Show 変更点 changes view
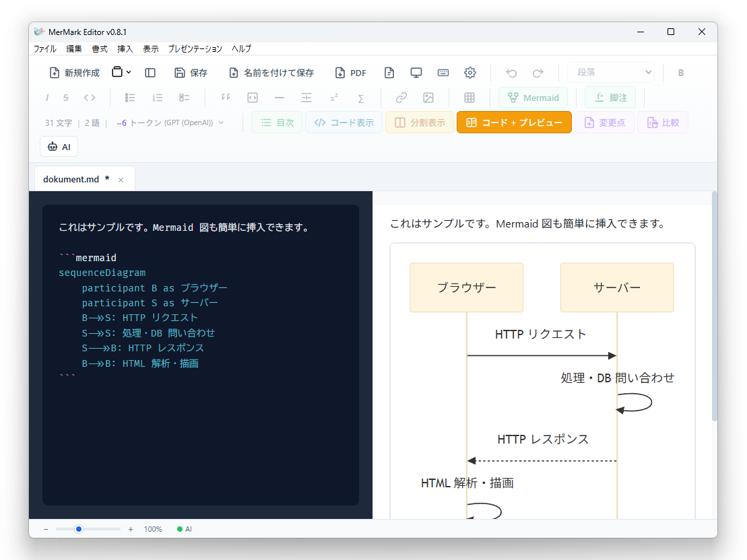Image resolution: width=747 pixels, height=560 pixels. point(605,123)
